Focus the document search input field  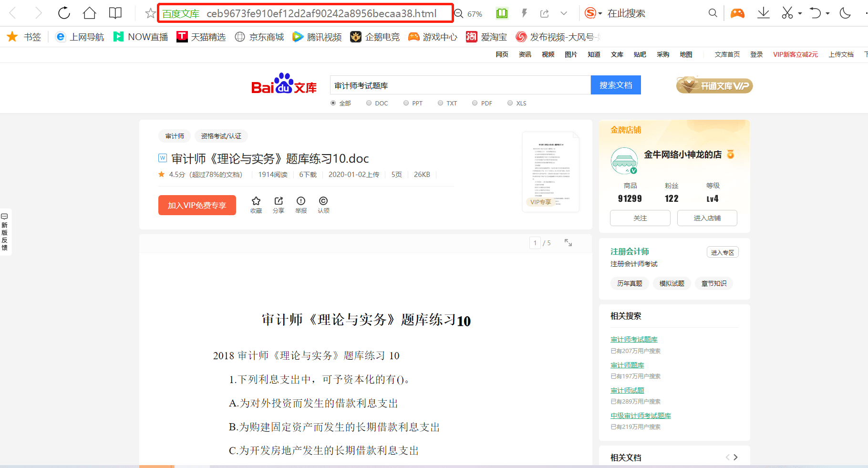460,85
